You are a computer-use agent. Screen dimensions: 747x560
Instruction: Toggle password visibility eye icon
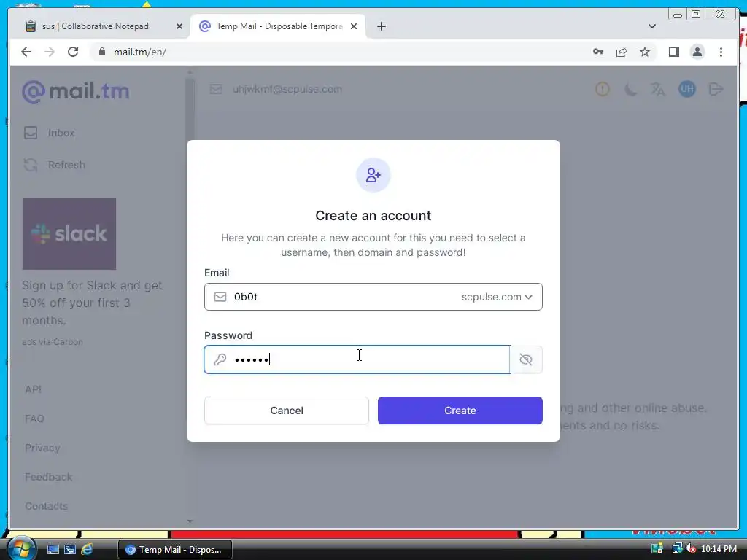coord(526,359)
